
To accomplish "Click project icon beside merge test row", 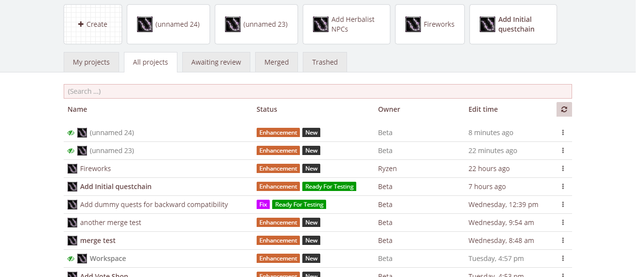I will (x=72, y=241).
